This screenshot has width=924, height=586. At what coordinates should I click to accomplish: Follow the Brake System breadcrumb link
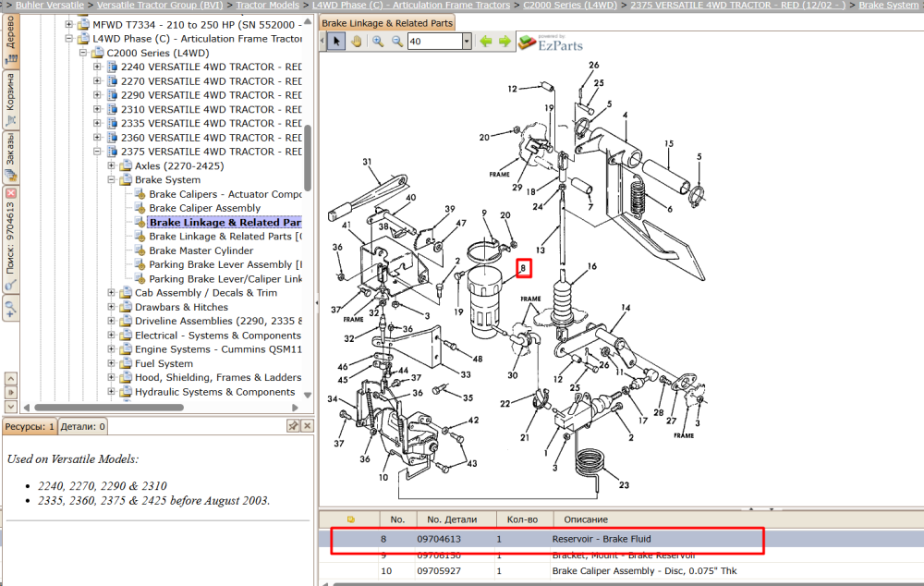click(891, 5)
